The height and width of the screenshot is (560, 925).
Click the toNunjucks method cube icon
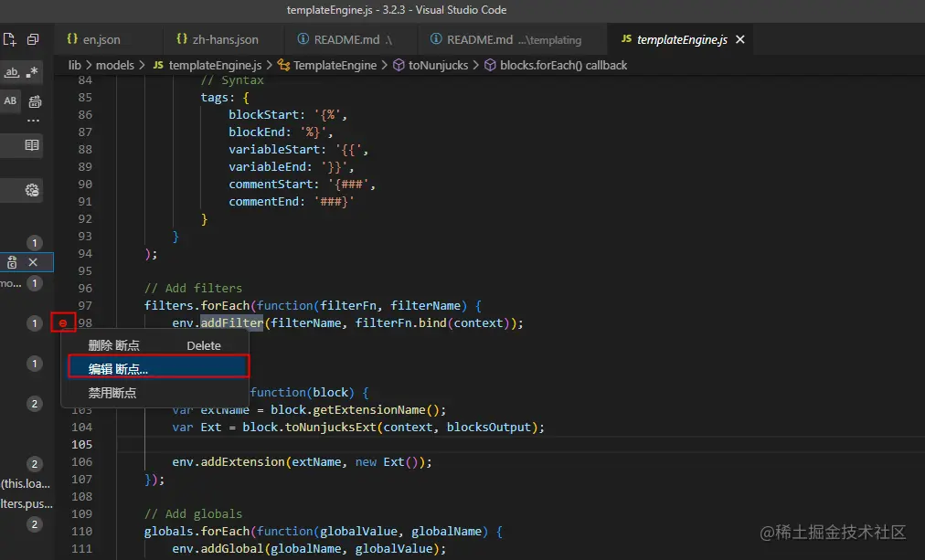point(399,66)
